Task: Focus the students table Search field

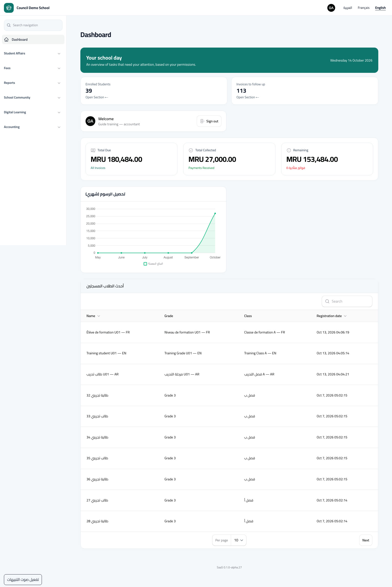Action: click(347, 301)
